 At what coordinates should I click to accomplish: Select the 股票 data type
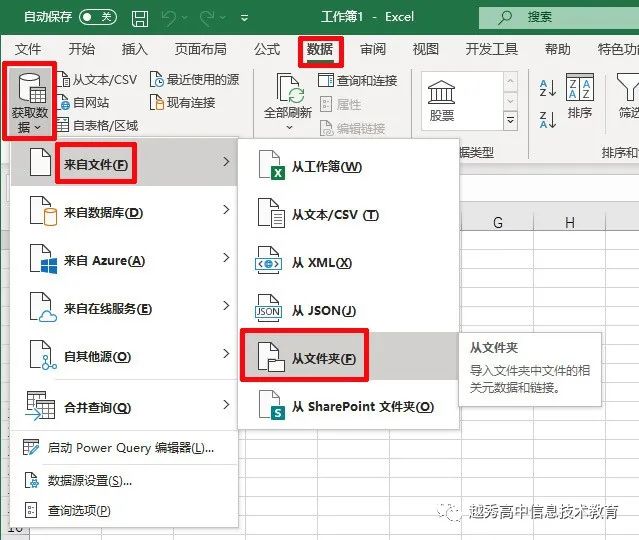(x=441, y=101)
